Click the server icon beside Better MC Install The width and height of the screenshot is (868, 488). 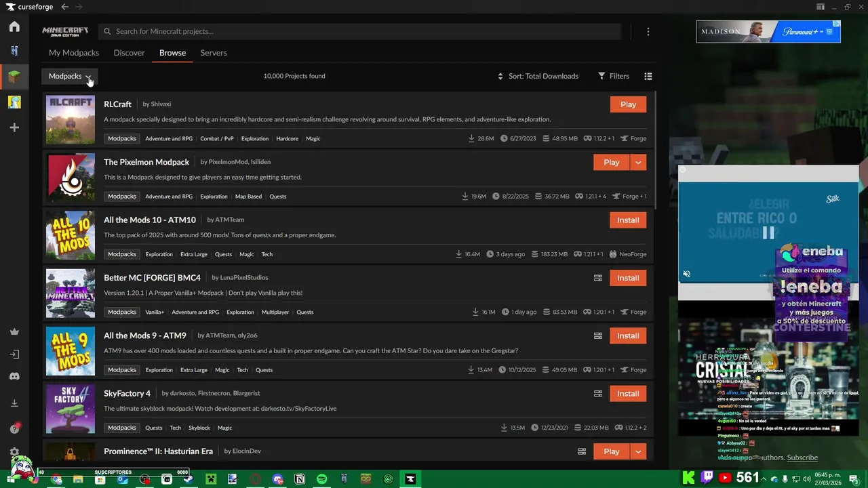[598, 278]
